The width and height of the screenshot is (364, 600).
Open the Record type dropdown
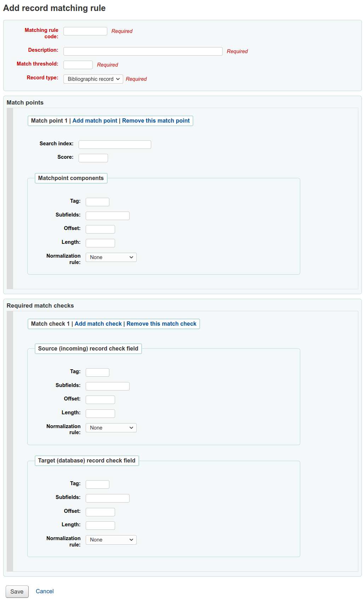93,79
